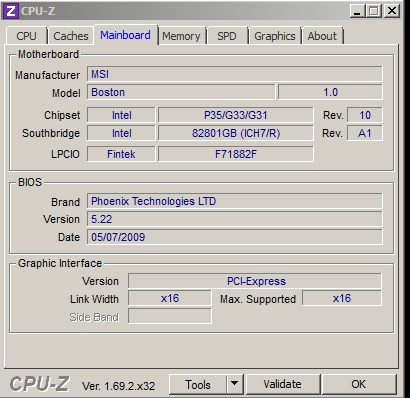The height and width of the screenshot is (398, 410).
Task: Open the SPD tab
Action: (227, 36)
